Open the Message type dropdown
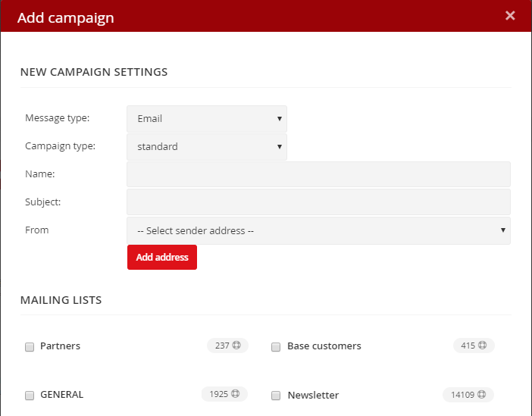 click(207, 119)
